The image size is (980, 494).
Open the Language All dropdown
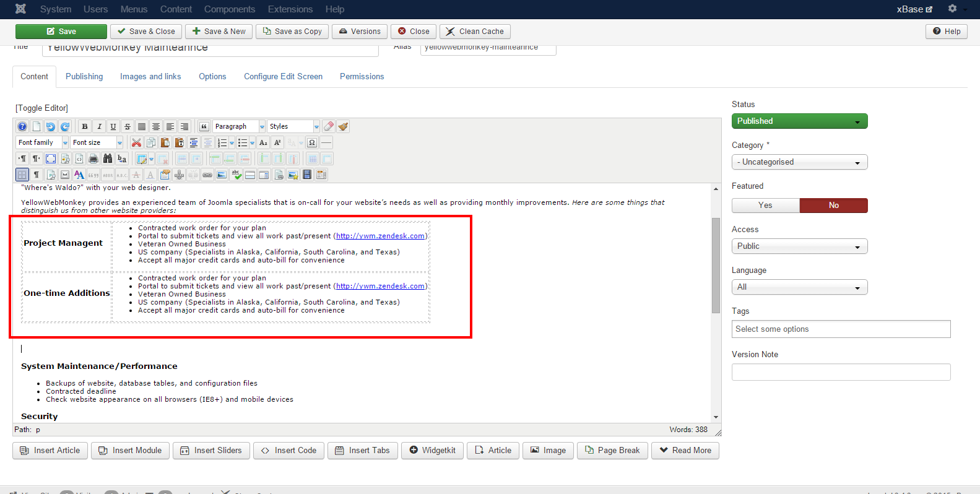coord(800,287)
